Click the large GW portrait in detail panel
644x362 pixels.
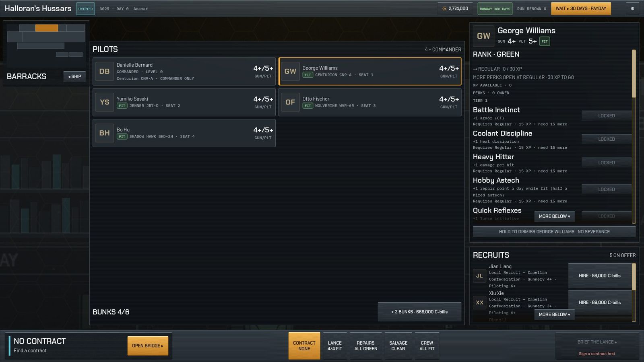pyautogui.click(x=483, y=36)
